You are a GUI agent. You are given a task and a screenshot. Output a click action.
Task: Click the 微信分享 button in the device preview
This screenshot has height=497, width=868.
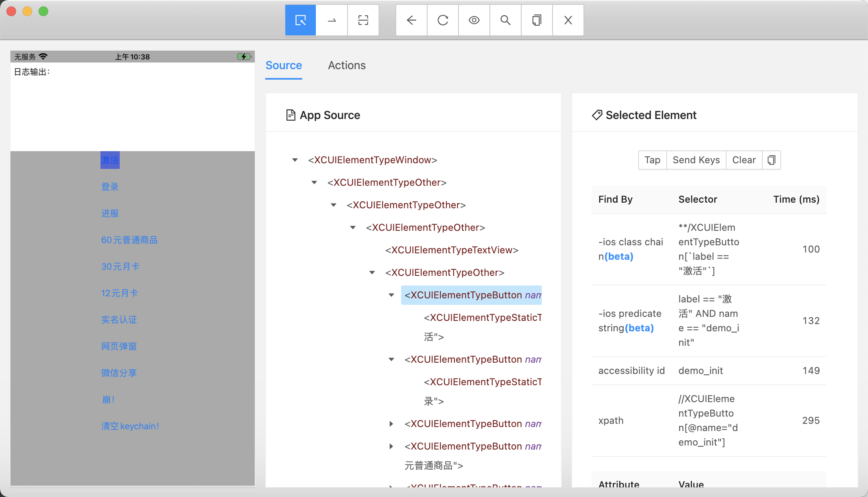coord(119,373)
